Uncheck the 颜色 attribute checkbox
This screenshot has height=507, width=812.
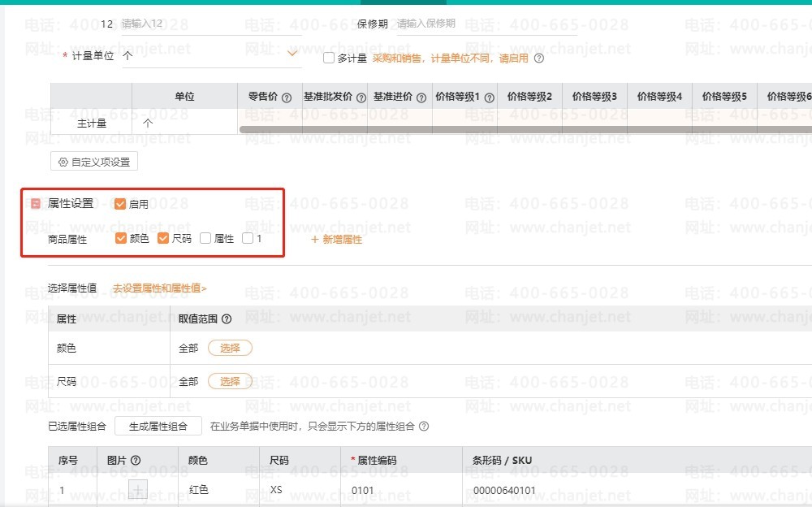click(x=121, y=238)
